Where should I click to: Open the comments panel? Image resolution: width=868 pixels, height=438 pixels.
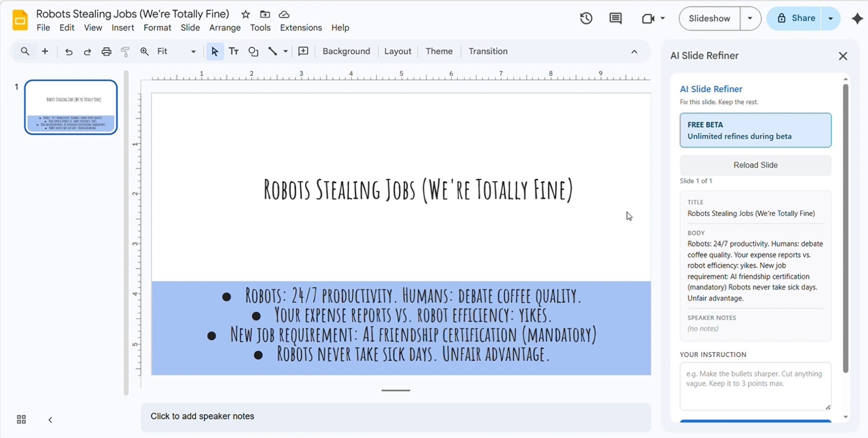click(615, 18)
